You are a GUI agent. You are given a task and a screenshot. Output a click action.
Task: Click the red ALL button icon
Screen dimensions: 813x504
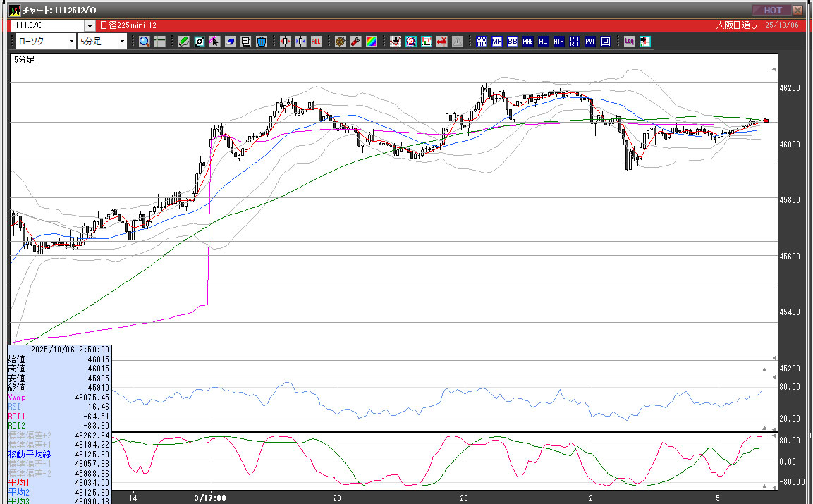point(316,42)
